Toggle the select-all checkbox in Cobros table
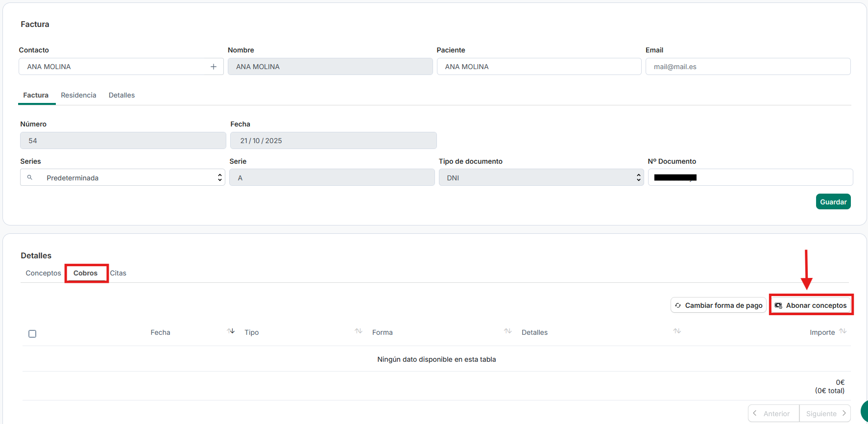This screenshot has width=868, height=424. tap(32, 334)
